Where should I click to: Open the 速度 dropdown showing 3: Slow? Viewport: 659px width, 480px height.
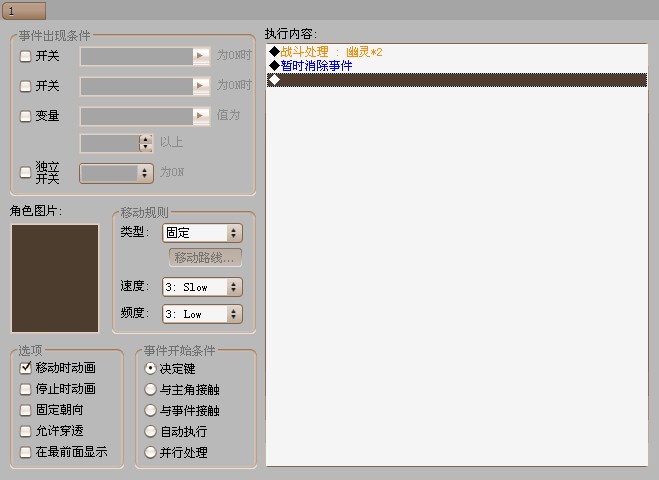click(x=202, y=287)
